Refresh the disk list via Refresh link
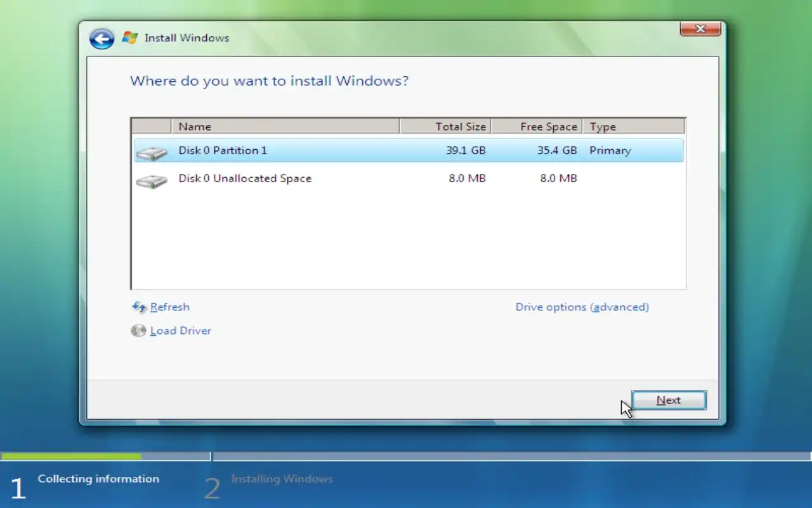The height and width of the screenshot is (508, 812). (169, 307)
